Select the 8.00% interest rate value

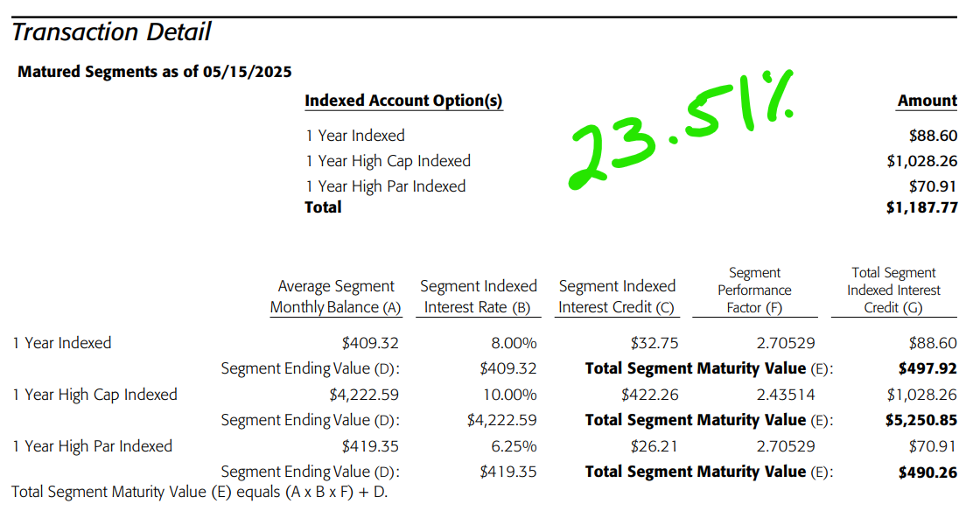click(x=514, y=343)
